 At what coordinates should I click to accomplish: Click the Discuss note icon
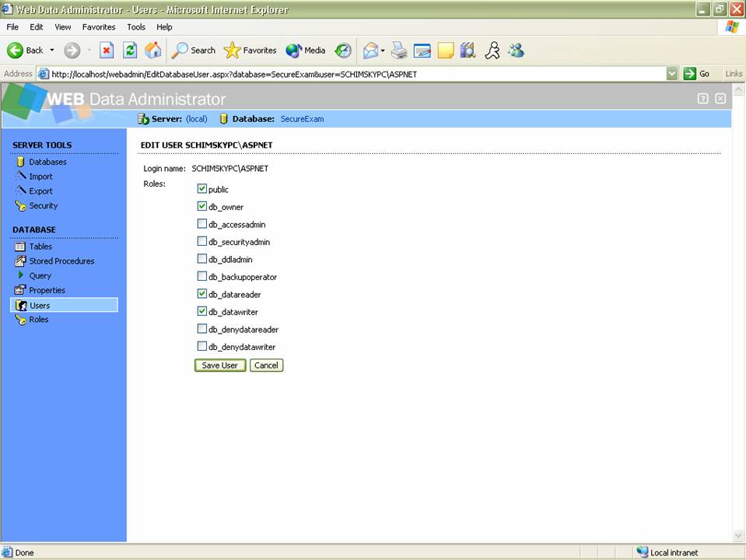tap(446, 50)
